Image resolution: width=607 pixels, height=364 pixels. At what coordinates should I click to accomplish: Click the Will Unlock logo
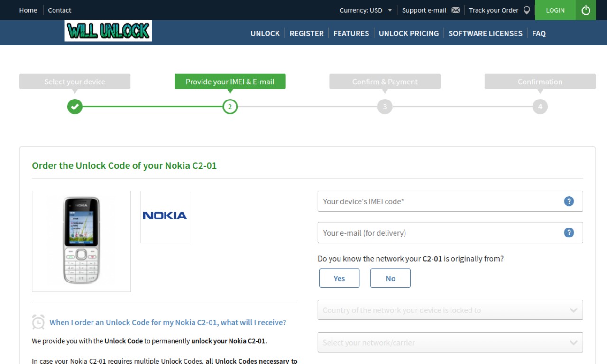coord(108,31)
